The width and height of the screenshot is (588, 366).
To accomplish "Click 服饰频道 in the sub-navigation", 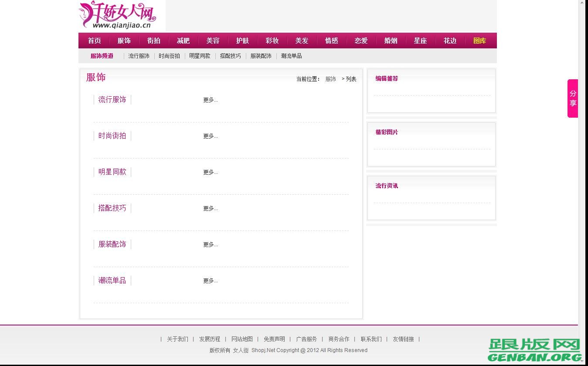I will (x=102, y=56).
